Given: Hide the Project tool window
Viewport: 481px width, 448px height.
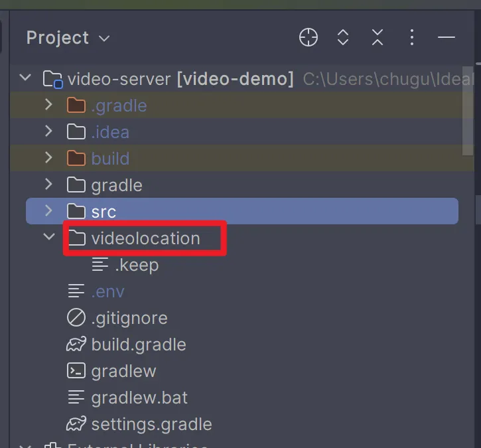Looking at the screenshot, I should 447,38.
